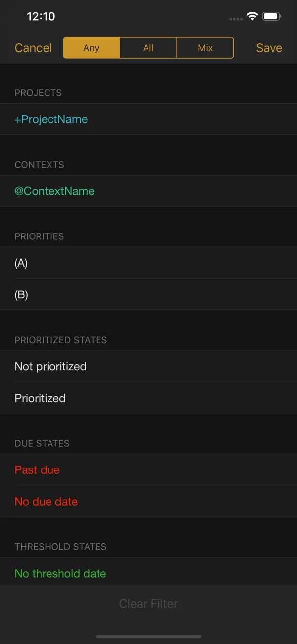
Task: Select the No due date filter
Action: [x=46, y=501]
